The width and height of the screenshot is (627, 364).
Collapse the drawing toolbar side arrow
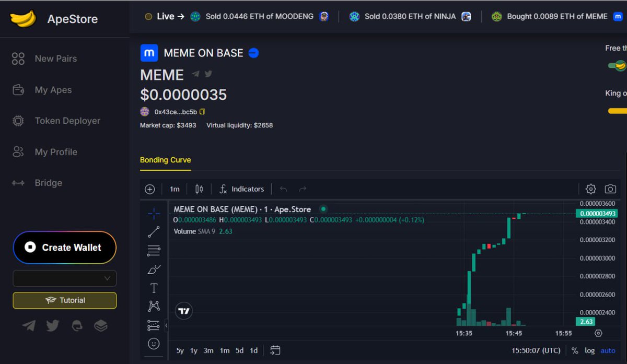[x=166, y=325]
